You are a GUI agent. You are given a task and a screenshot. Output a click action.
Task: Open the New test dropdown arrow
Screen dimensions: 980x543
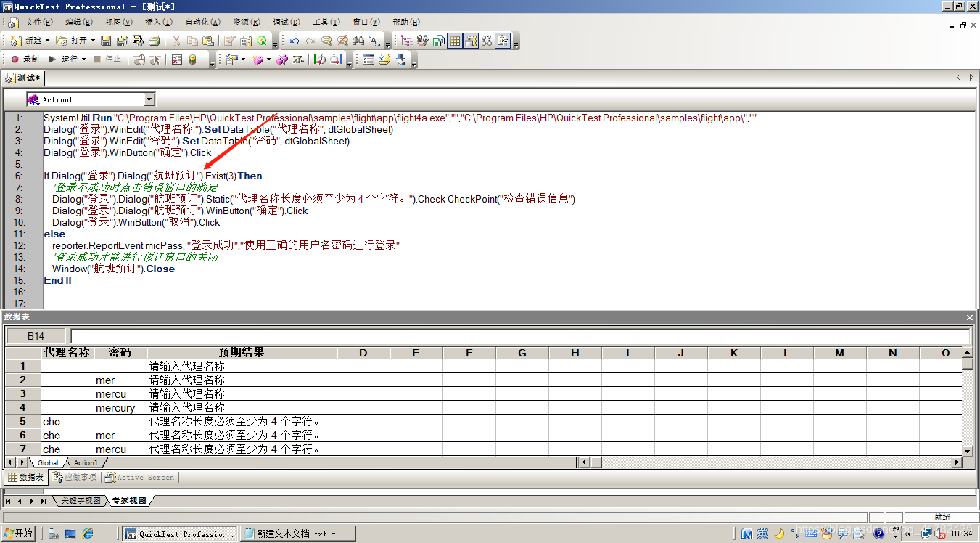point(48,41)
